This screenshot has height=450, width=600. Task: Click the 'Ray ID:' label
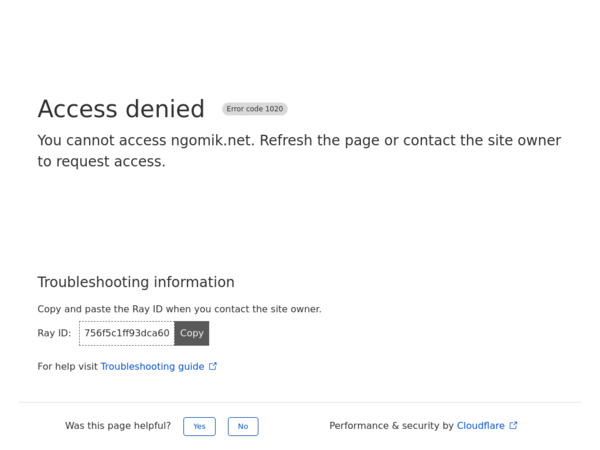(54, 333)
